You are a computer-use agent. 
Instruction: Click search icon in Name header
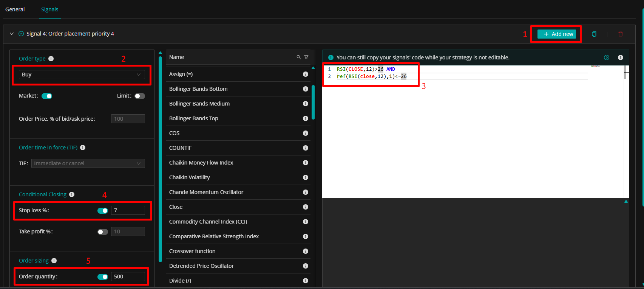(299, 57)
